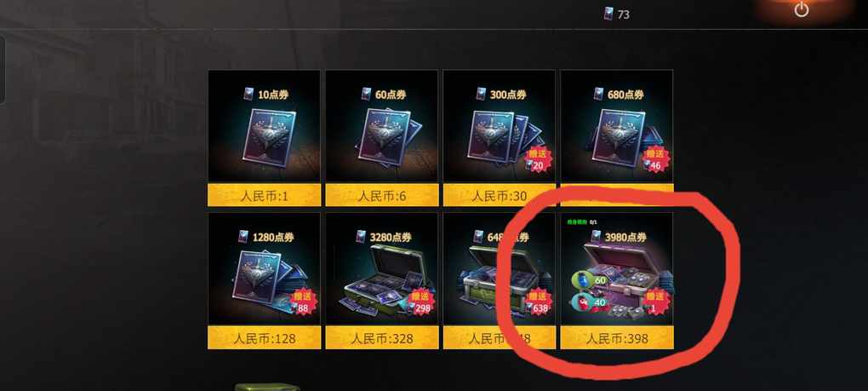Click the 人民币:6 price button
The height and width of the screenshot is (391, 868).
(382, 196)
